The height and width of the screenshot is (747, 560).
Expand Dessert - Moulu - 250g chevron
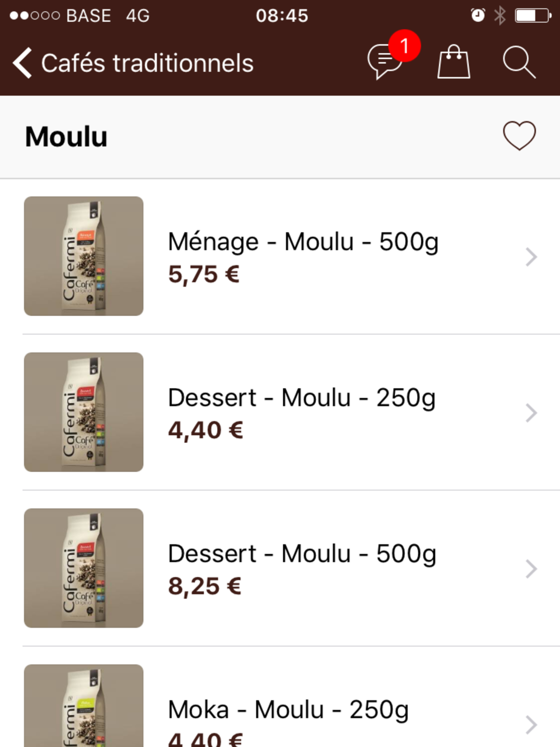[x=531, y=413]
